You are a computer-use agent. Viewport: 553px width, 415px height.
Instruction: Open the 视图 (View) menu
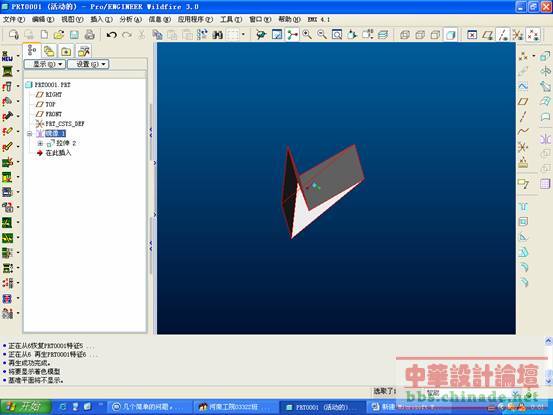coord(72,19)
